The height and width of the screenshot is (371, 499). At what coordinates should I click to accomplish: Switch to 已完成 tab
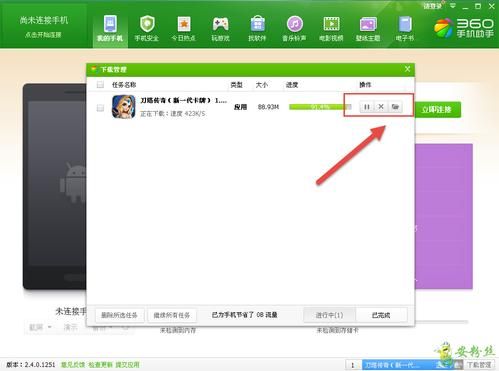click(381, 315)
